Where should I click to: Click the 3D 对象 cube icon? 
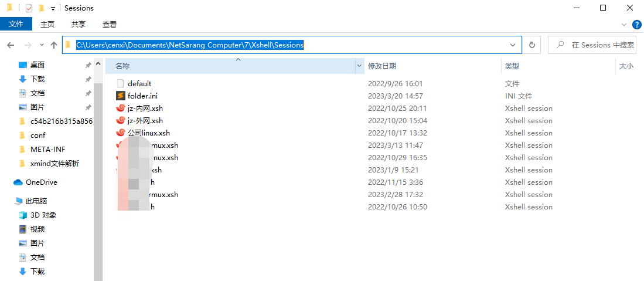pyautogui.click(x=23, y=215)
